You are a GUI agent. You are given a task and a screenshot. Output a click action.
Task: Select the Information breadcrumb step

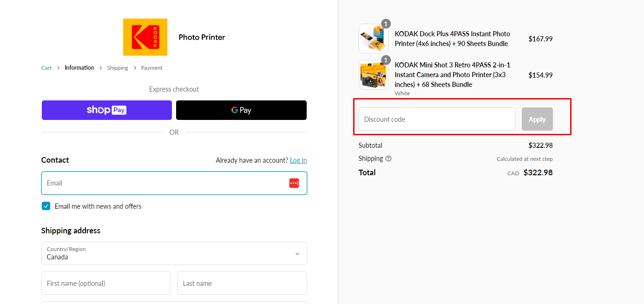(x=79, y=68)
